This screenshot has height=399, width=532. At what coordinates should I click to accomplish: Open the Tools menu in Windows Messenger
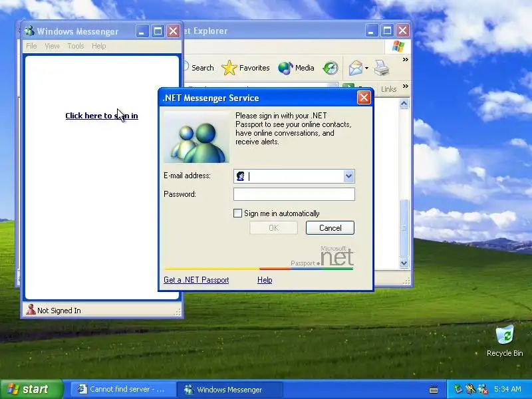click(75, 46)
